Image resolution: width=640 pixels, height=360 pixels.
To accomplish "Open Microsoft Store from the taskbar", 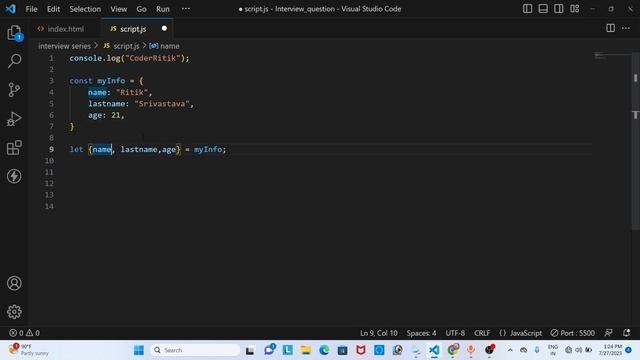I will pyautogui.click(x=342, y=350).
